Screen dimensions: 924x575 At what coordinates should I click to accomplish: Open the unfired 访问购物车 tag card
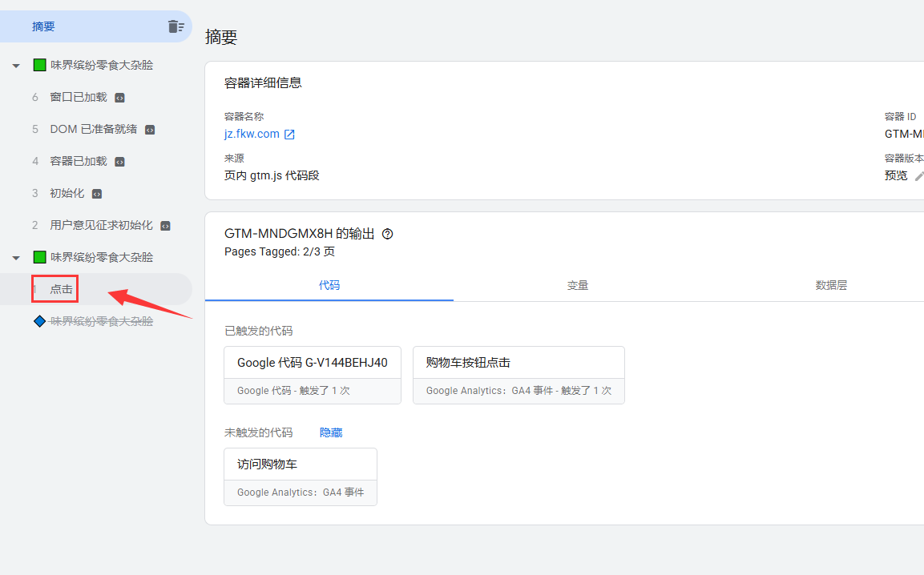301,476
